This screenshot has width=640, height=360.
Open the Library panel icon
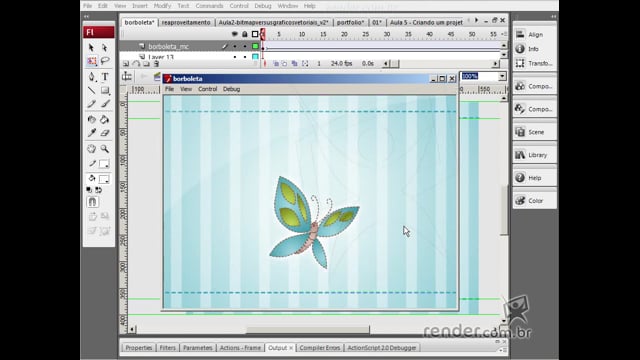520,155
